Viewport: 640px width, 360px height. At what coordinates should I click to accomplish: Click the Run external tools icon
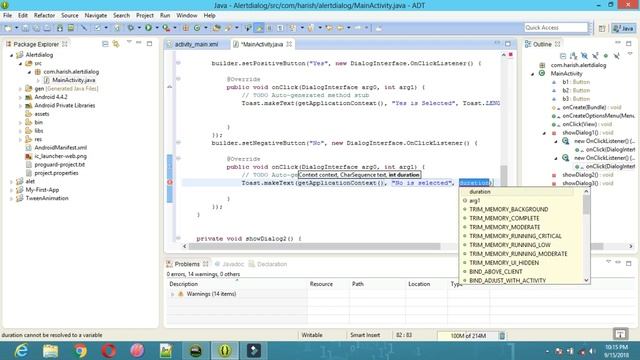point(166,28)
